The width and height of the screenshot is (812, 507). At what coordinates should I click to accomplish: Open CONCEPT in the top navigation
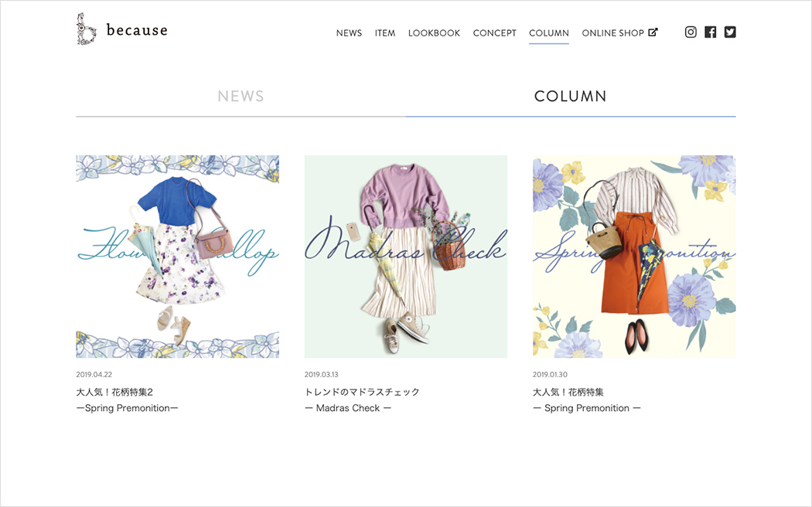[495, 33]
